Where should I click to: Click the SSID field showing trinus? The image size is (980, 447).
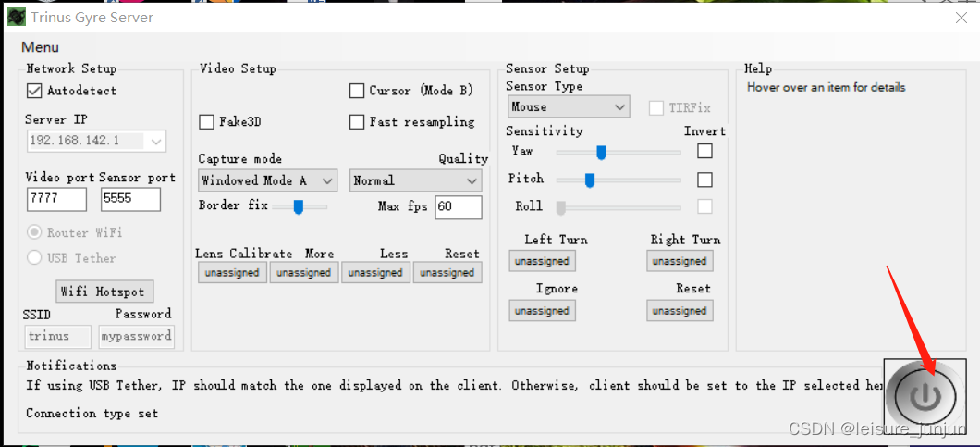(58, 336)
